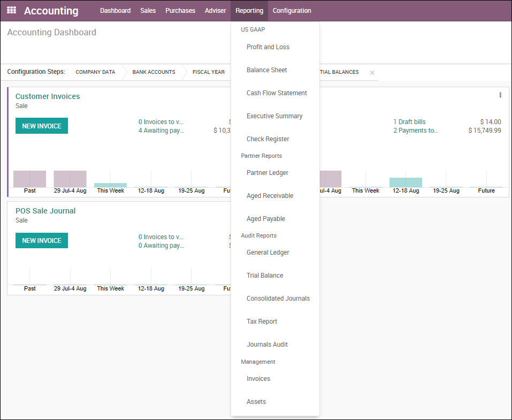The height and width of the screenshot is (420, 512).
Task: Choose Cash Flow Statement from the menu
Action: (x=277, y=93)
